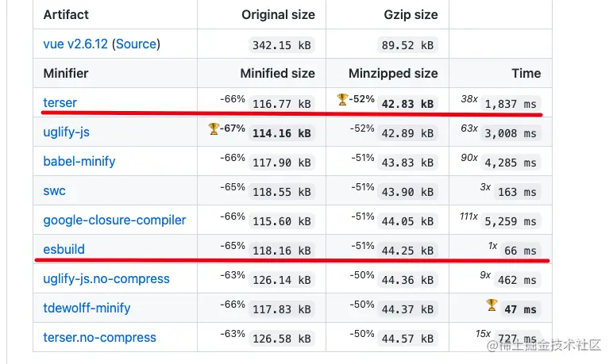613x364 pixels.
Task: Open the terser minifier link
Action: 60,103
